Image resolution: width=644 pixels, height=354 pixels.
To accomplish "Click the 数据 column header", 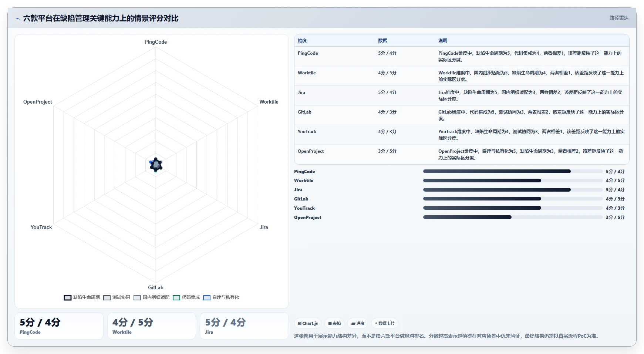I will [382, 41].
